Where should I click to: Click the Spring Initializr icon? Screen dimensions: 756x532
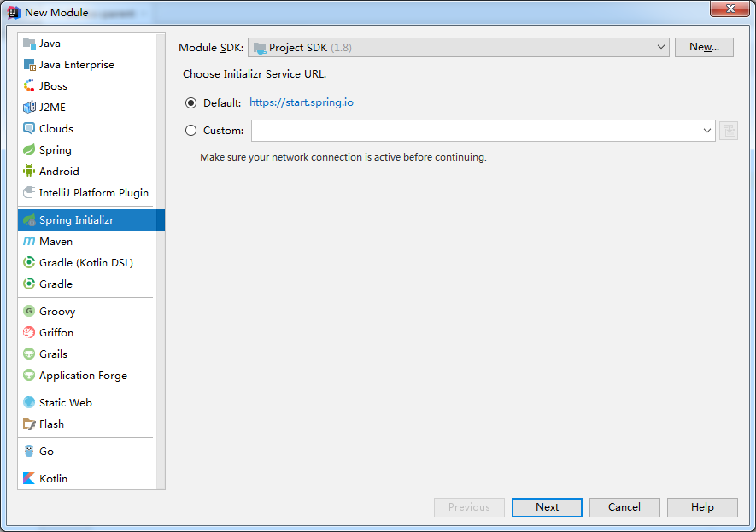pyautogui.click(x=29, y=219)
